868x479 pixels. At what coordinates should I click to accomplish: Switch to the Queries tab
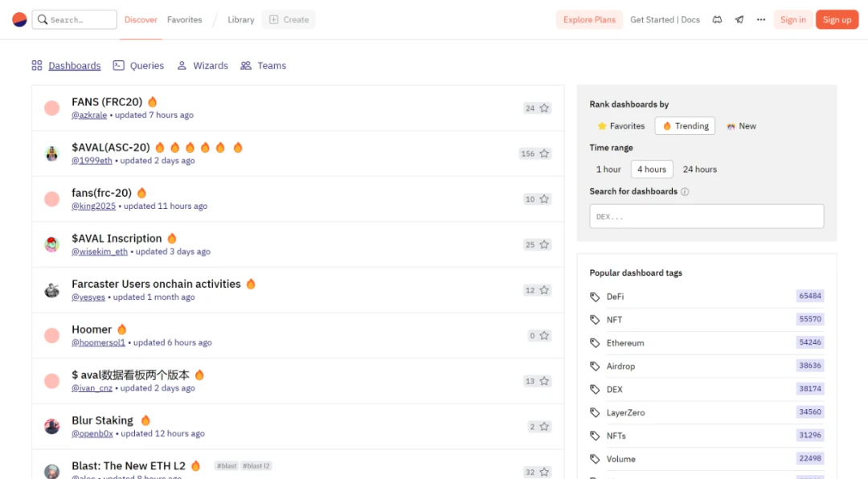[138, 66]
